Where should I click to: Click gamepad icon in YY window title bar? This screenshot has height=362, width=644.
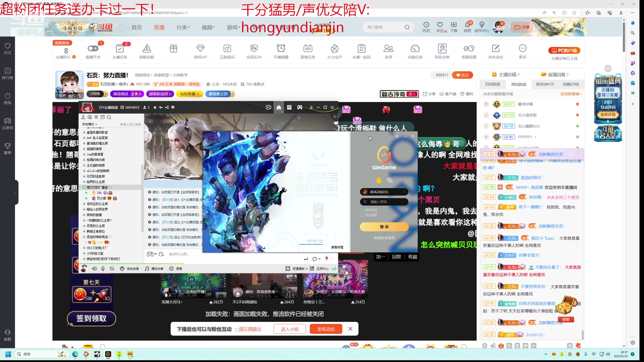coord(300,107)
